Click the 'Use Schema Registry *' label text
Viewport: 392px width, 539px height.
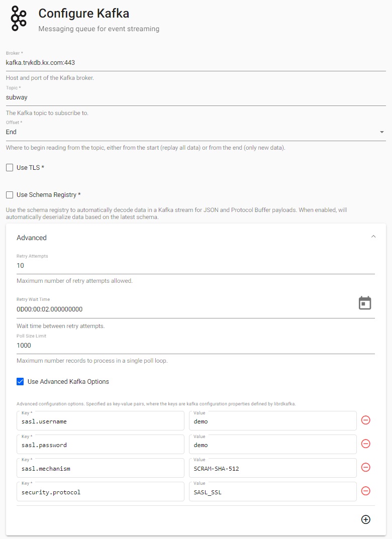48,195
